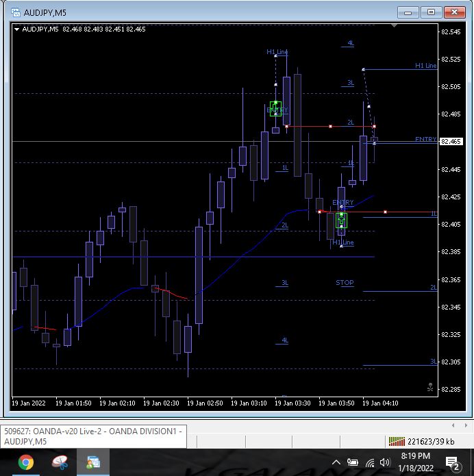Click the AUDJPY,M5 OHLC header text

pyautogui.click(x=84, y=29)
